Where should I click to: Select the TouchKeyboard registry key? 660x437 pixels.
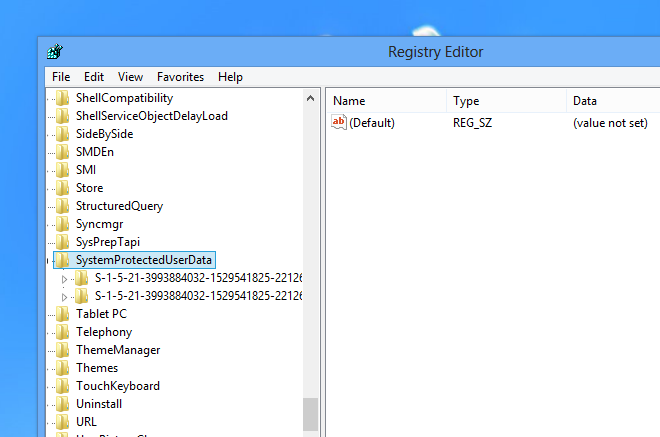pos(117,386)
